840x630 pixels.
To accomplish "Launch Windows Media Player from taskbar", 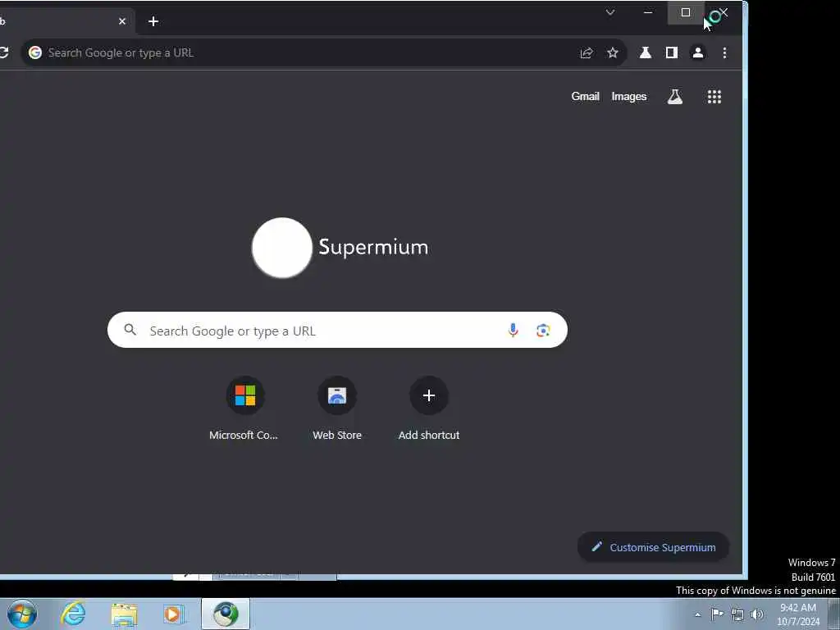I will (173, 614).
